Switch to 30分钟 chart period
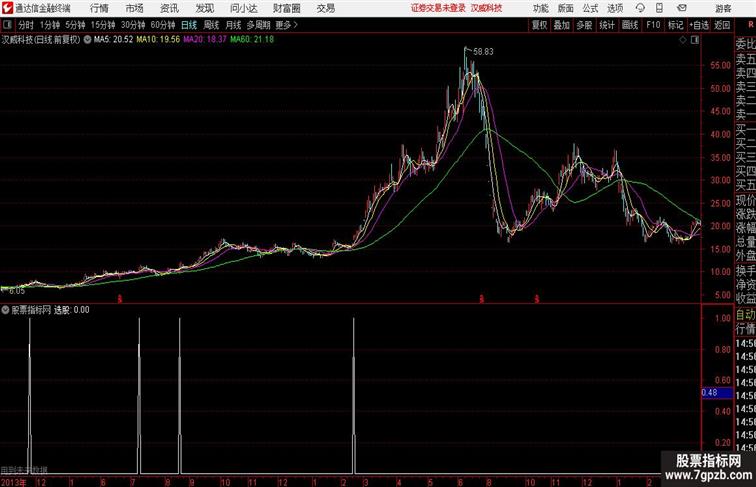This screenshot has width=756, height=487. pos(133,25)
